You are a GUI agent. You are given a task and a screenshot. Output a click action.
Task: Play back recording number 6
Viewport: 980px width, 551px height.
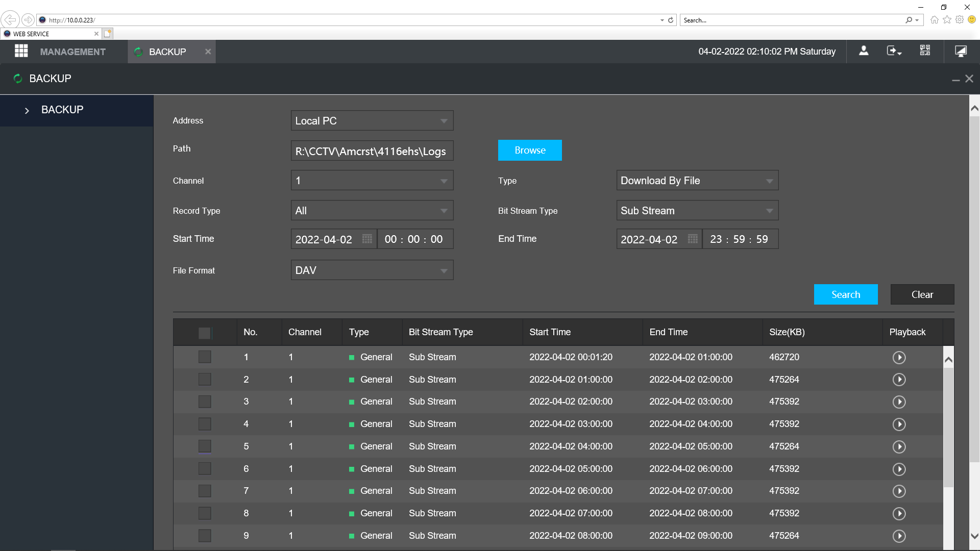[x=899, y=469]
